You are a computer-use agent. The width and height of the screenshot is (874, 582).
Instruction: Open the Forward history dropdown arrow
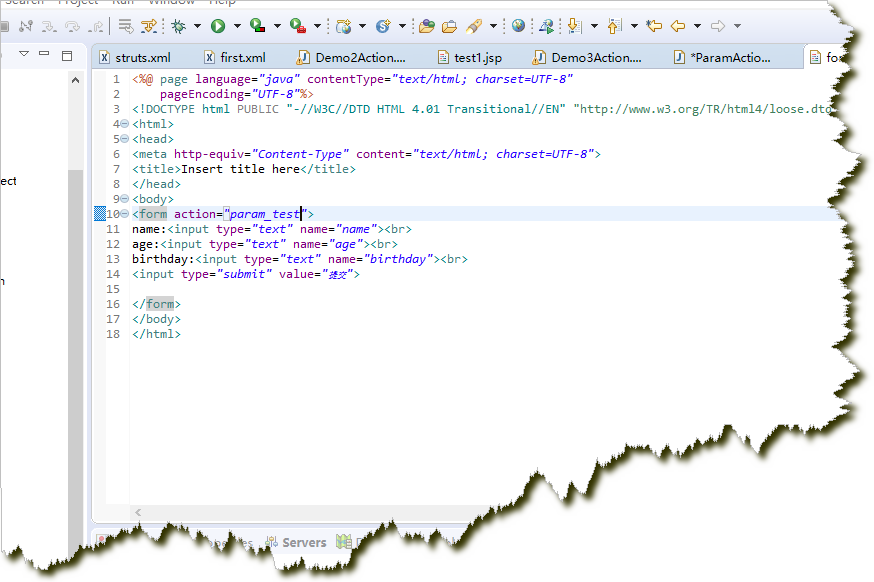pyautogui.click(x=737, y=26)
